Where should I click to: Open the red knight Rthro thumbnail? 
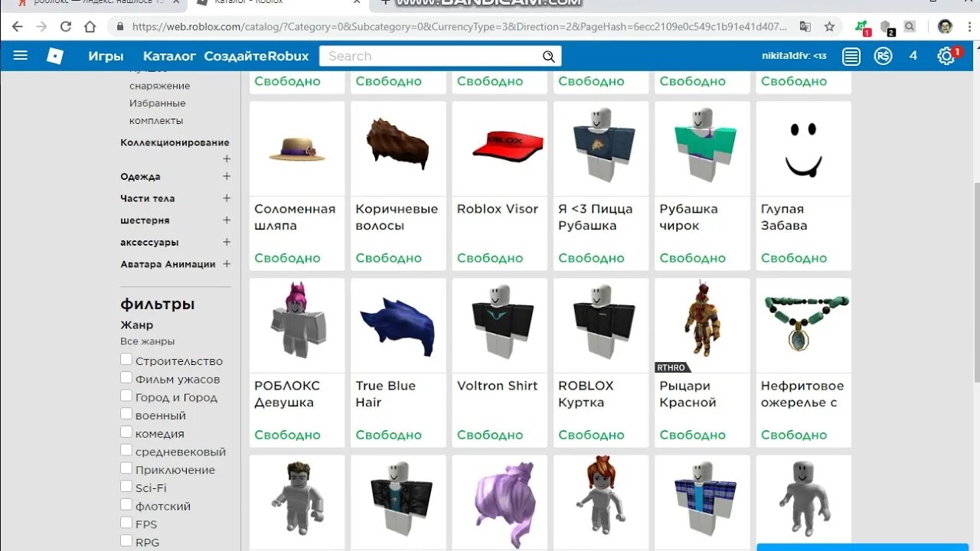[702, 325]
